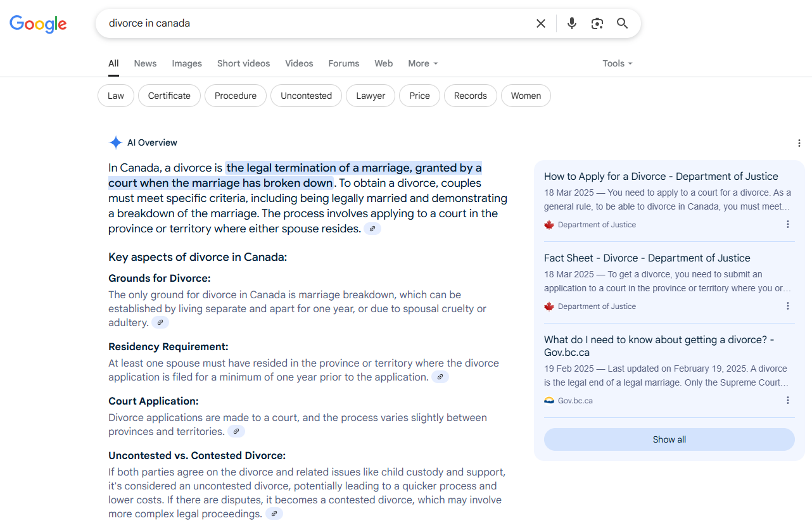Click 'Uncontested vs. Contested Divorce:' heading
Viewport: 812px width, 523px height.
click(197, 456)
